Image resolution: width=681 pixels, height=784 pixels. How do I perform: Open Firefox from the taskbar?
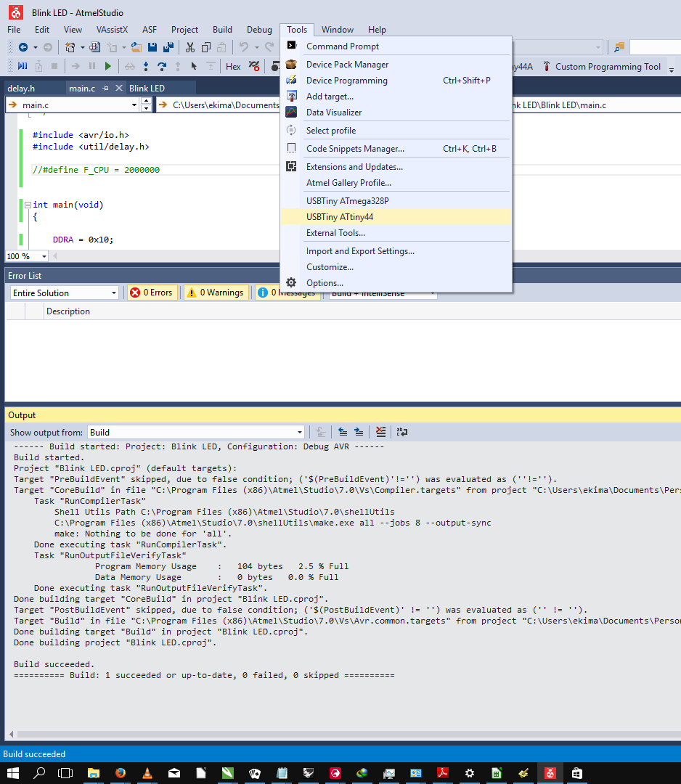click(x=120, y=773)
